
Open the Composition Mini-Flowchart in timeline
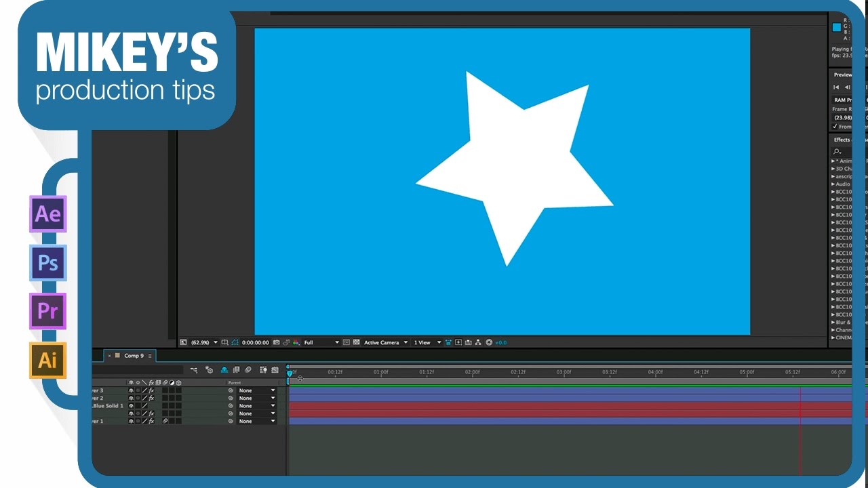(194, 370)
